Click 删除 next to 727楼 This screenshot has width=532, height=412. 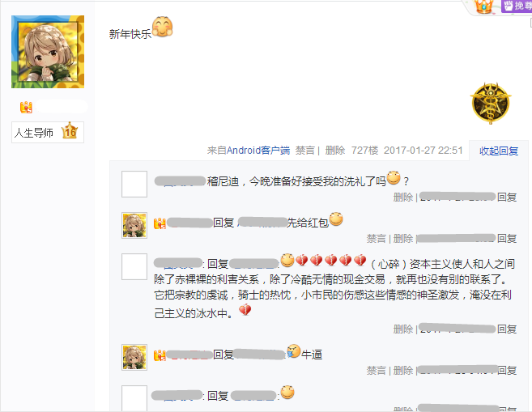335,151
